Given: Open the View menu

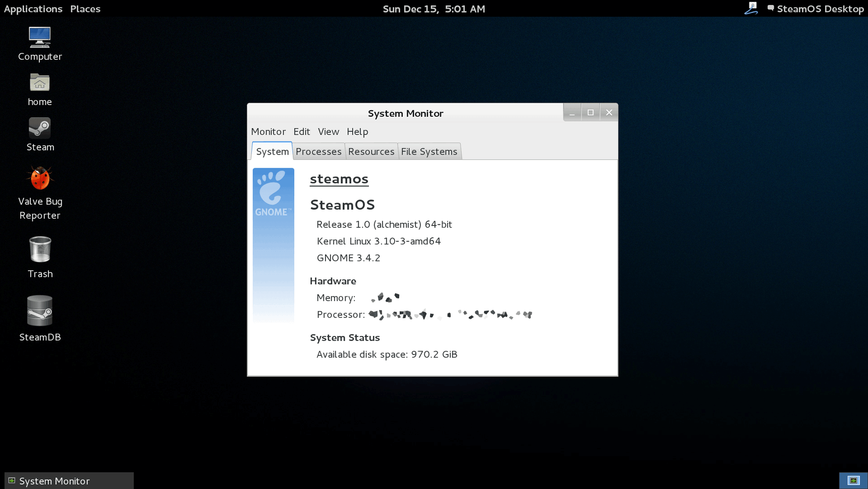Looking at the screenshot, I should pyautogui.click(x=329, y=131).
